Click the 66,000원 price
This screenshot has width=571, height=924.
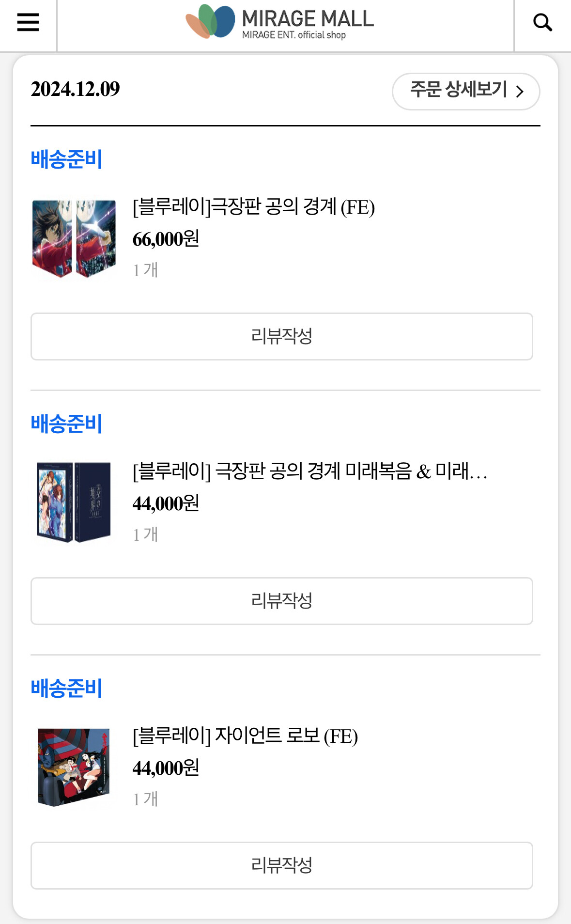point(166,239)
